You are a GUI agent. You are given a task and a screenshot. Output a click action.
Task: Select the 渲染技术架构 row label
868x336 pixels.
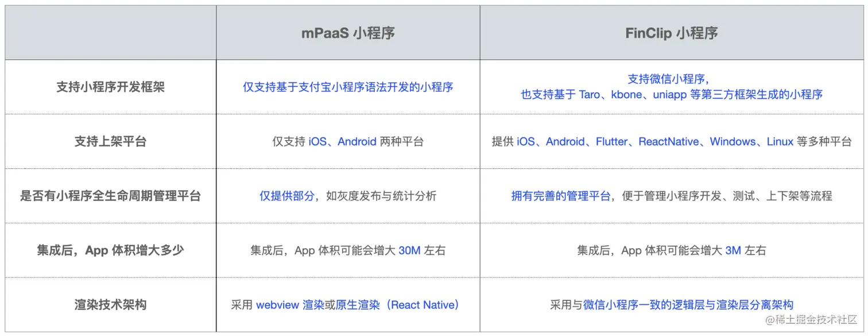[x=110, y=305]
